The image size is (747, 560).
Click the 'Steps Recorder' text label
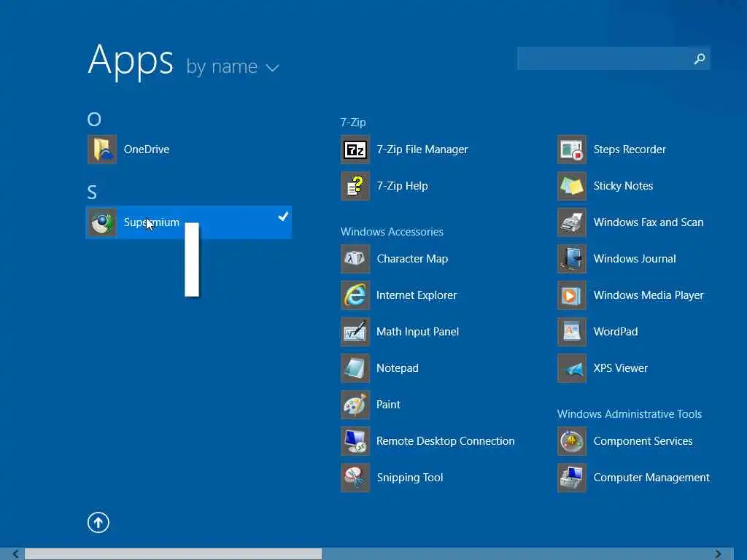coord(630,149)
